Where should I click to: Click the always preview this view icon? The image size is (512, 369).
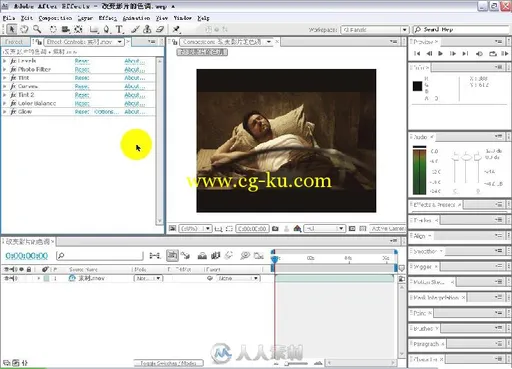coord(173,228)
